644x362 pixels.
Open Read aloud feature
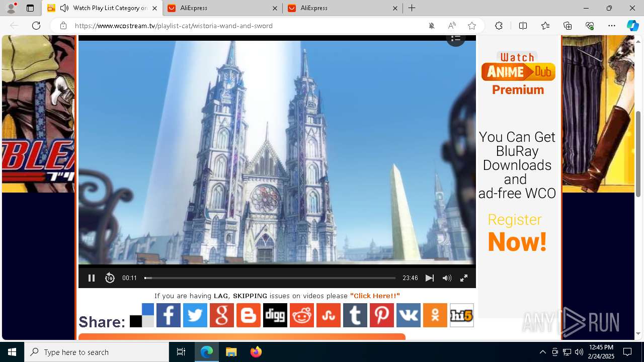(x=452, y=26)
